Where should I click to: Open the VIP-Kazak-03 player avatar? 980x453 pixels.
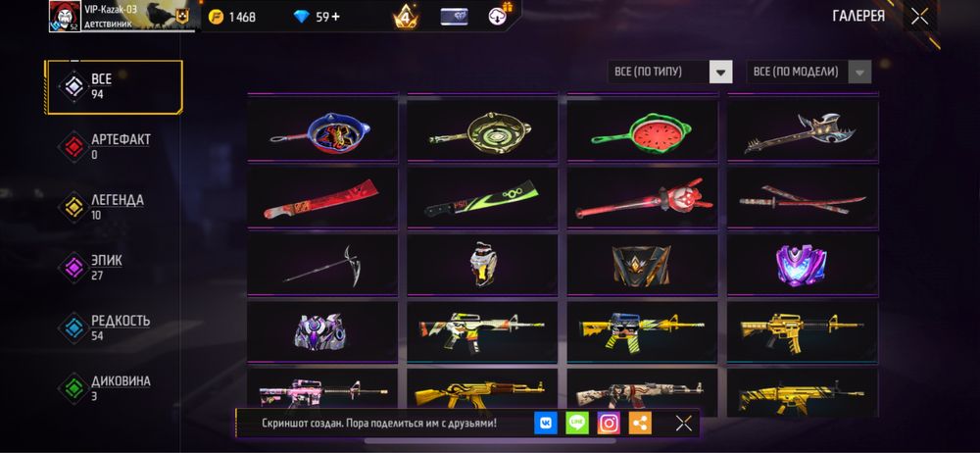(x=65, y=17)
